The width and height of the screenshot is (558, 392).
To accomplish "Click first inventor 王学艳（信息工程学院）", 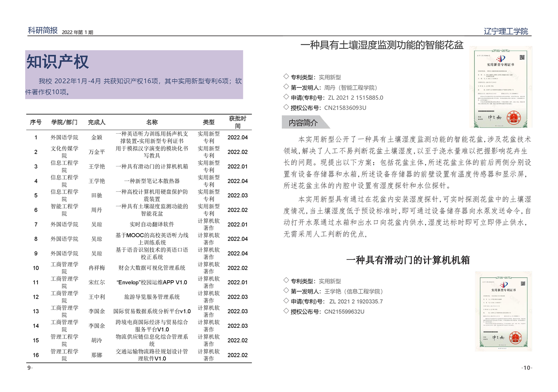I will point(354,291).
